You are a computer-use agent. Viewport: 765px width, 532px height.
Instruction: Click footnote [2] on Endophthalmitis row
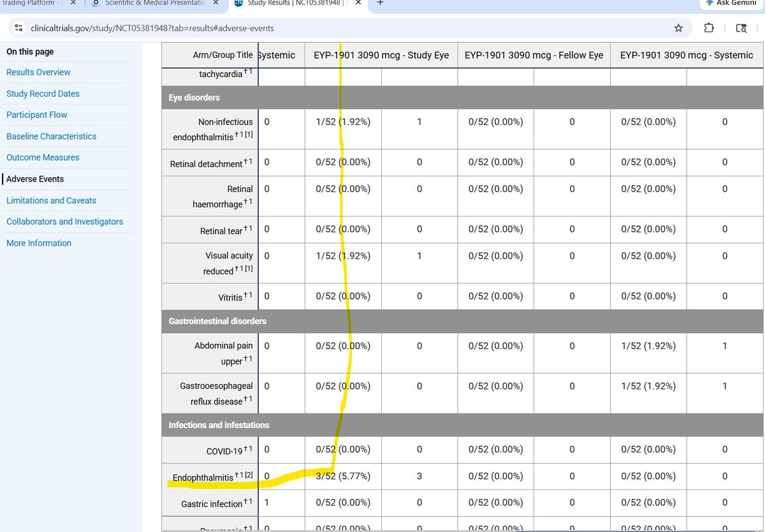click(249, 475)
